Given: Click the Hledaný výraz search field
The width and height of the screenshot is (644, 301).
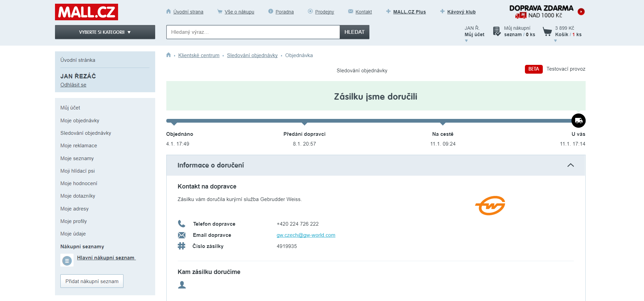Looking at the screenshot, I should [253, 32].
